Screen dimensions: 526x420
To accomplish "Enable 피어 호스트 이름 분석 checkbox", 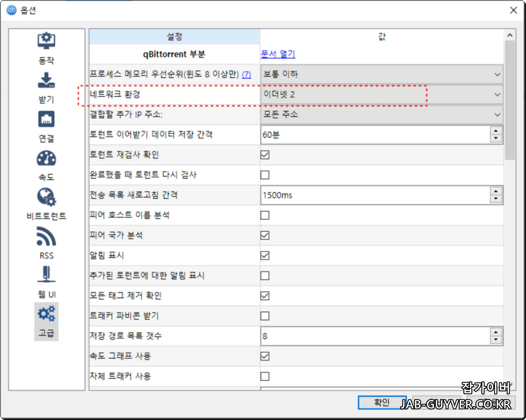I will 265,215.
